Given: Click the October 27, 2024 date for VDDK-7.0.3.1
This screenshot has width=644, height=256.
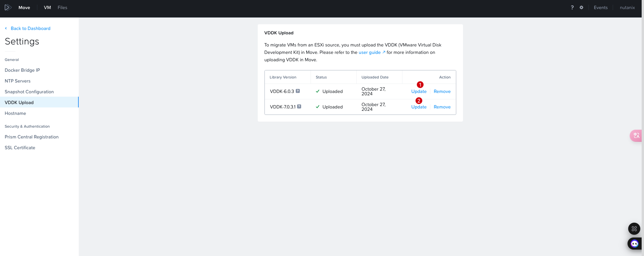Looking at the screenshot, I should [373, 107].
